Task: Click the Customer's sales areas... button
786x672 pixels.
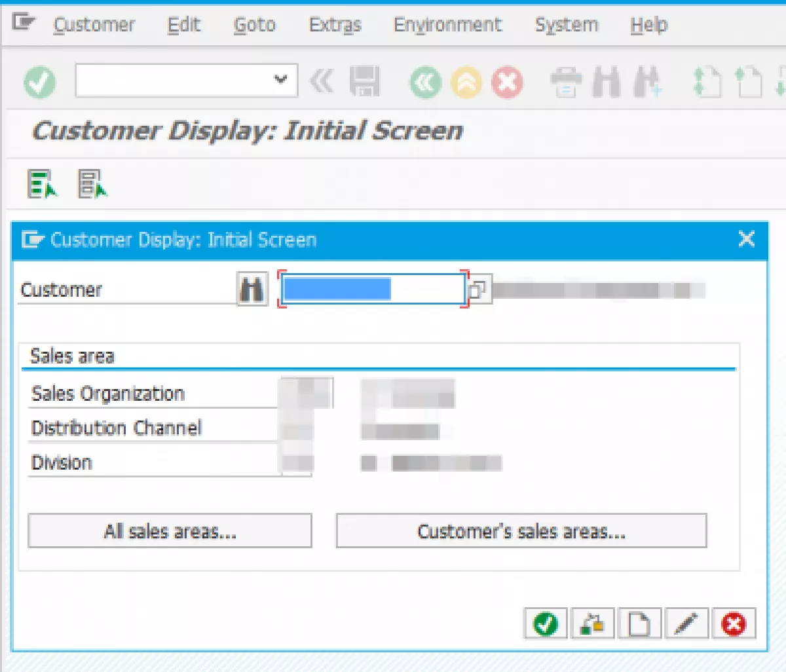Action: (521, 531)
